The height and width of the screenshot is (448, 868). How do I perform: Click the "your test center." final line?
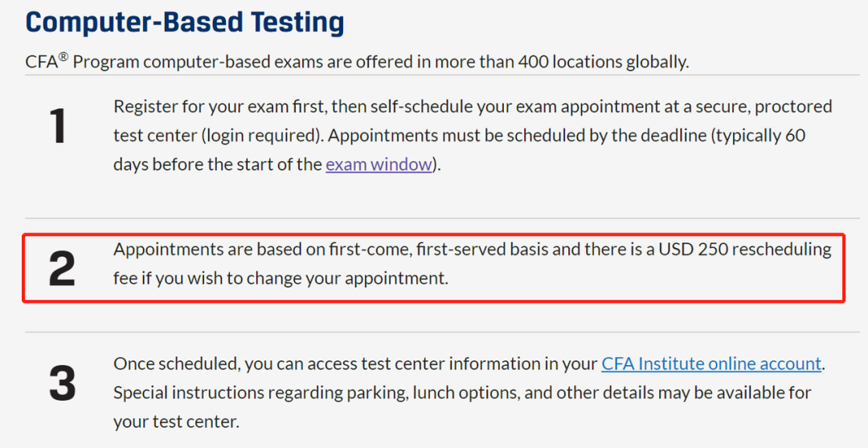click(x=176, y=422)
